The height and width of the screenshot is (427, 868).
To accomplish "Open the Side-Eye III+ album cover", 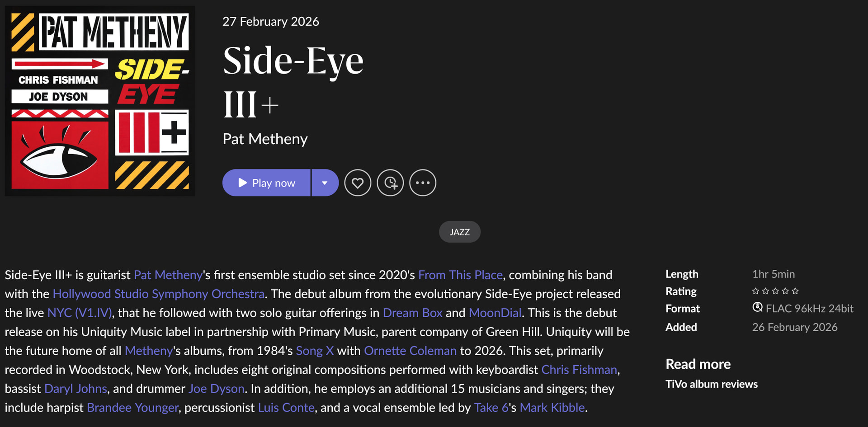I will (x=100, y=100).
